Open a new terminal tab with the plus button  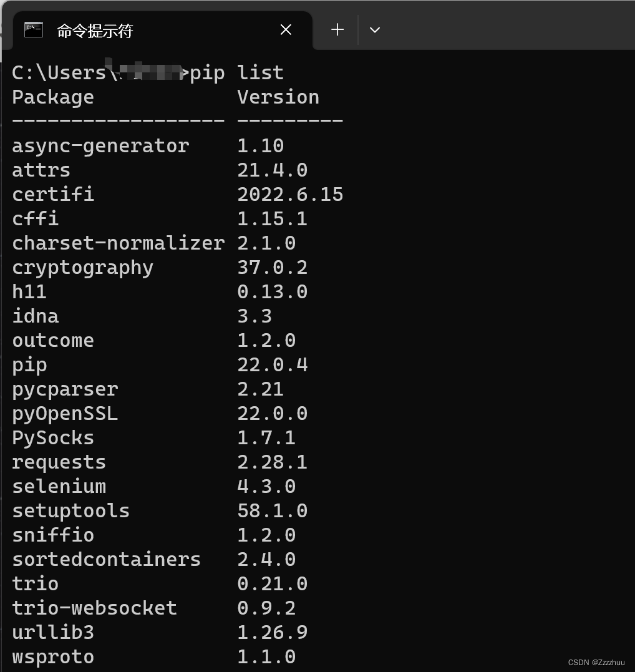pyautogui.click(x=337, y=29)
